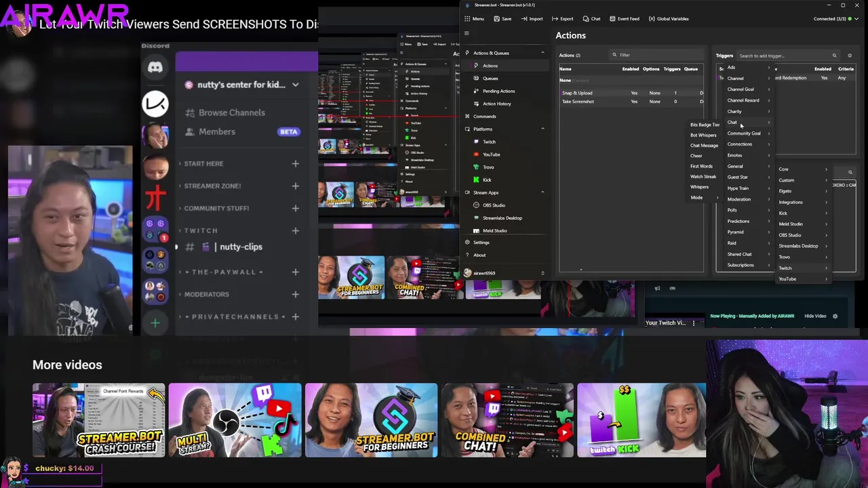The image size is (868, 488).
Task: Open the white server icon below Discord home
Action: 155,103
